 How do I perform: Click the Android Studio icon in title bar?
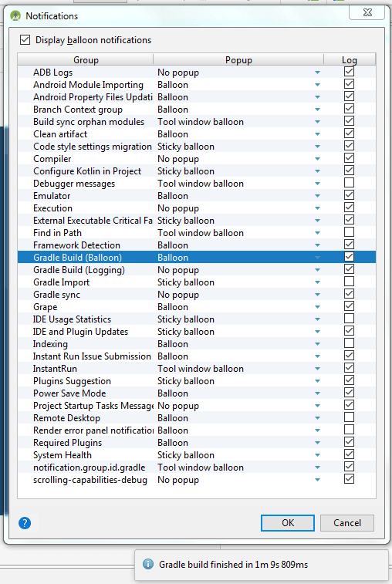[x=15, y=16]
